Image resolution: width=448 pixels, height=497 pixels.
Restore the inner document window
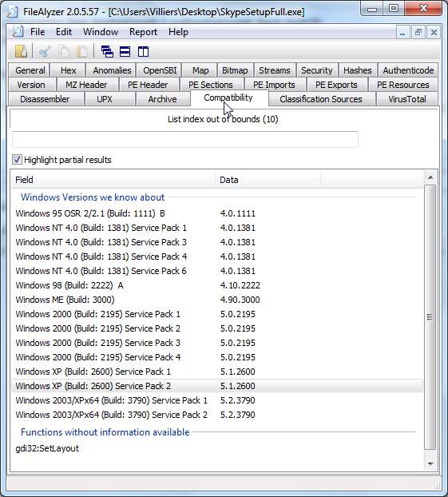pyautogui.click(x=418, y=32)
